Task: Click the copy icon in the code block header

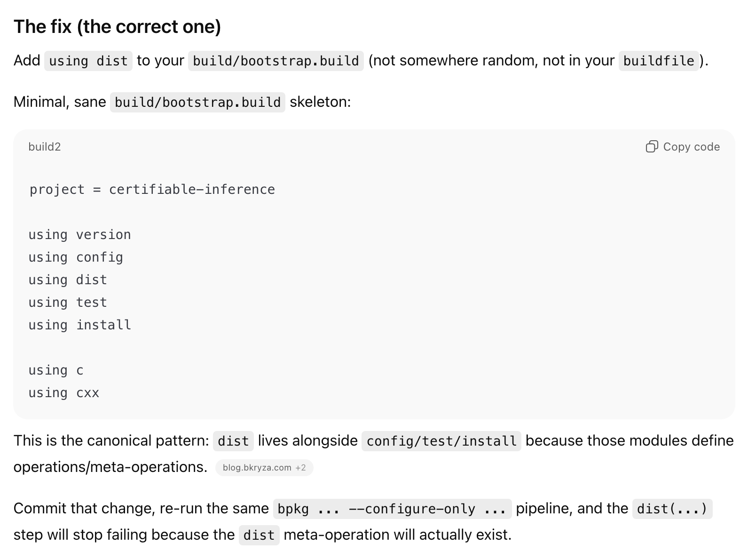Action: coord(652,147)
